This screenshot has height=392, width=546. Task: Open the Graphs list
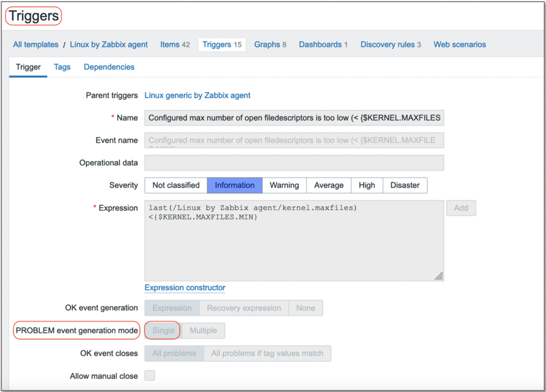coord(270,44)
